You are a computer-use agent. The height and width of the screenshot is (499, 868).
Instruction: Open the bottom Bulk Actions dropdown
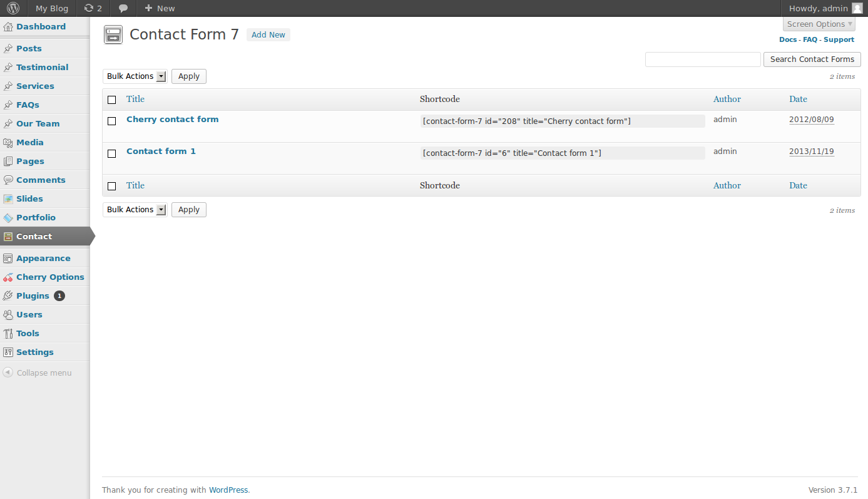click(135, 210)
